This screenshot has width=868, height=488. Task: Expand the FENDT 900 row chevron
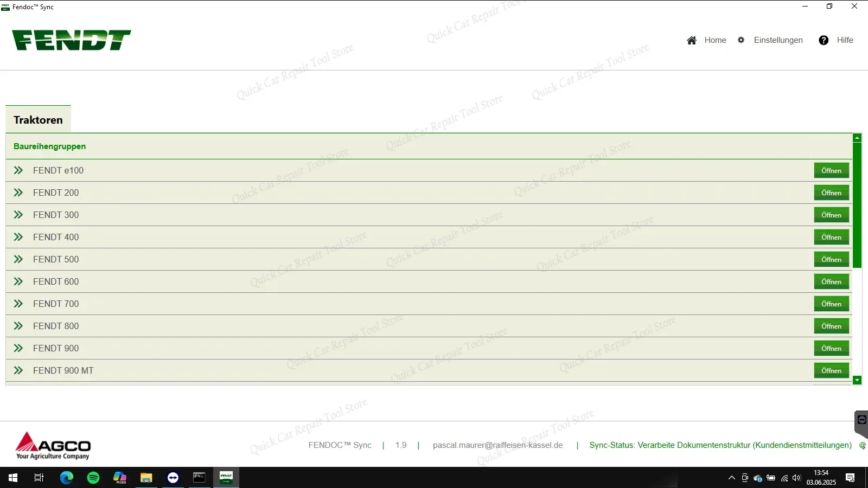[18, 348]
